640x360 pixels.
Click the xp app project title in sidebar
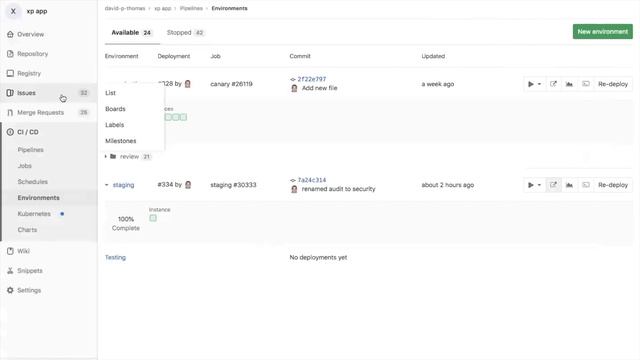coord(37,11)
